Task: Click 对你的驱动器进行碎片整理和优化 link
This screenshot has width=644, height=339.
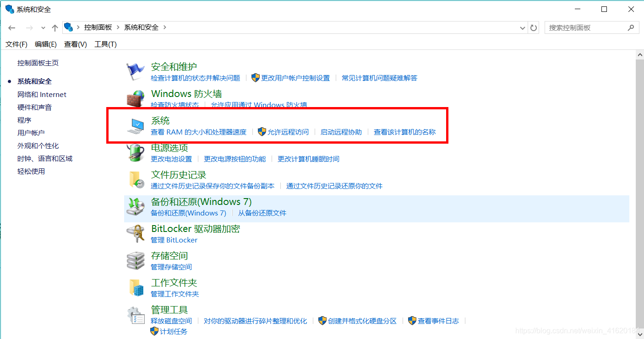Action: click(x=256, y=321)
